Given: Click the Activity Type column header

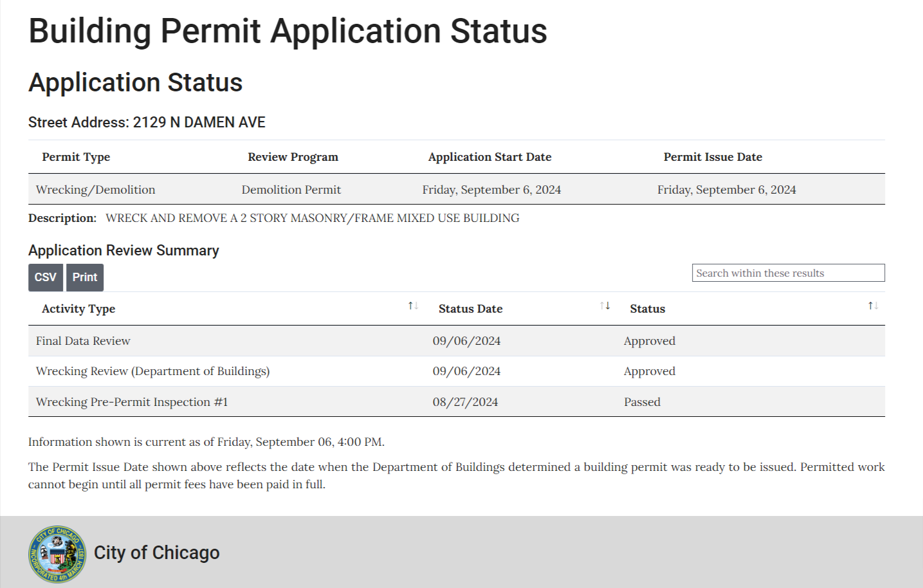Looking at the screenshot, I should pos(78,309).
